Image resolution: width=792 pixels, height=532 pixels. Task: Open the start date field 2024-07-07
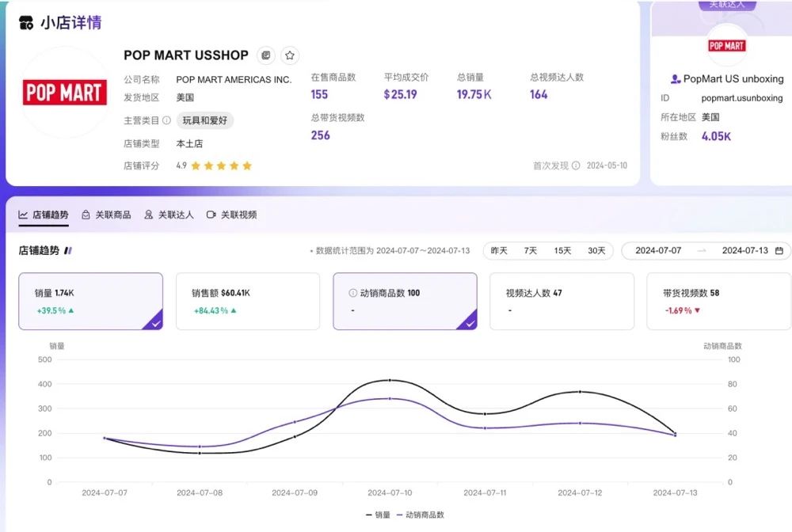(658, 251)
